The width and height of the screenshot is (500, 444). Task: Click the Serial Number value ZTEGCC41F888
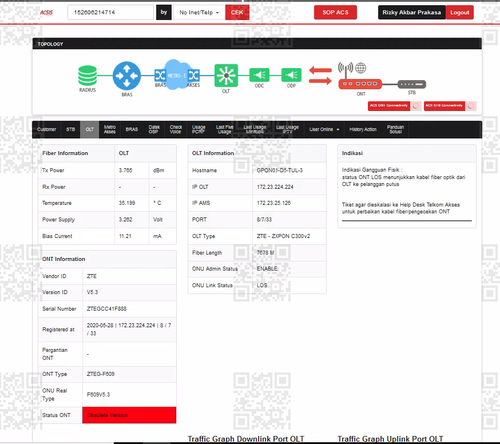tap(107, 309)
